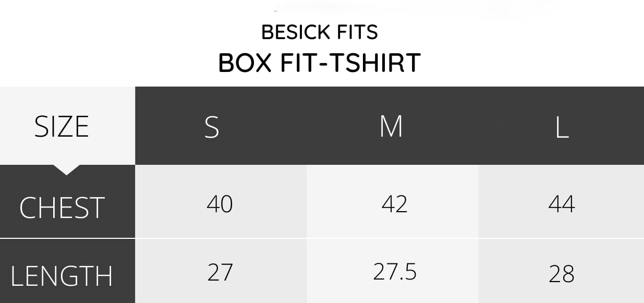This screenshot has height=303, width=644.
Task: Select the M size column header
Action: coord(391,127)
